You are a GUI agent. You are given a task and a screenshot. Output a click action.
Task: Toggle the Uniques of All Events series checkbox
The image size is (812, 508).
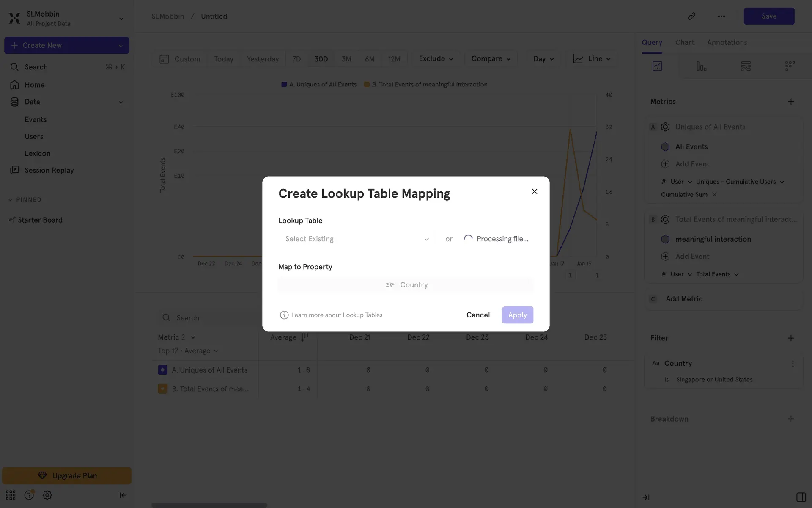coord(162,370)
